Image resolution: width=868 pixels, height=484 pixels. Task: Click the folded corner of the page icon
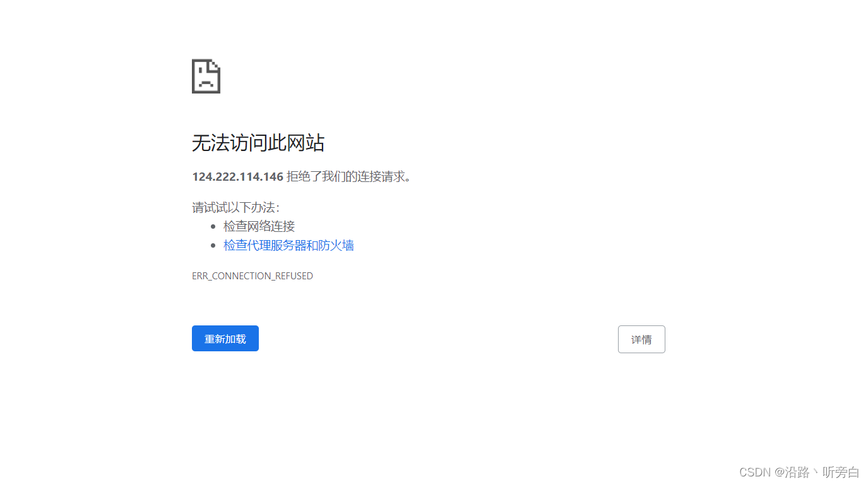pos(215,63)
